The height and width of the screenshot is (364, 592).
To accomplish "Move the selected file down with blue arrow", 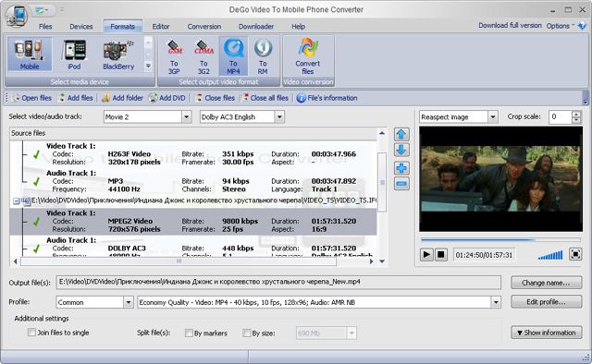I will click(x=401, y=150).
